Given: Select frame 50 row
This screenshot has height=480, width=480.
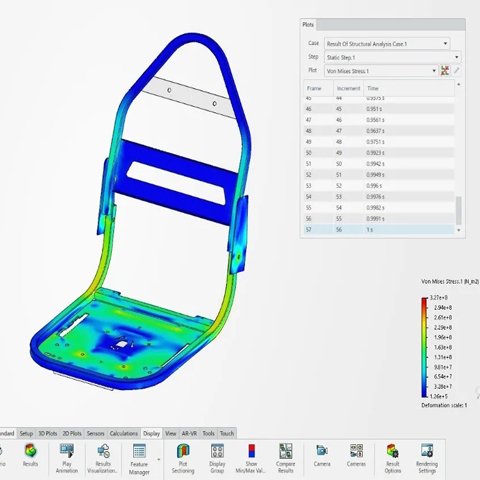Looking at the screenshot, I should [x=379, y=153].
